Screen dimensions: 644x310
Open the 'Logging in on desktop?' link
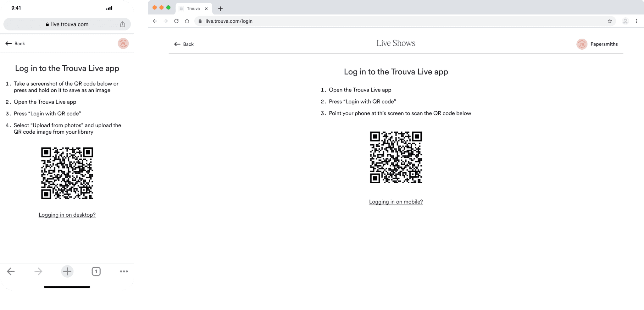[x=67, y=215]
